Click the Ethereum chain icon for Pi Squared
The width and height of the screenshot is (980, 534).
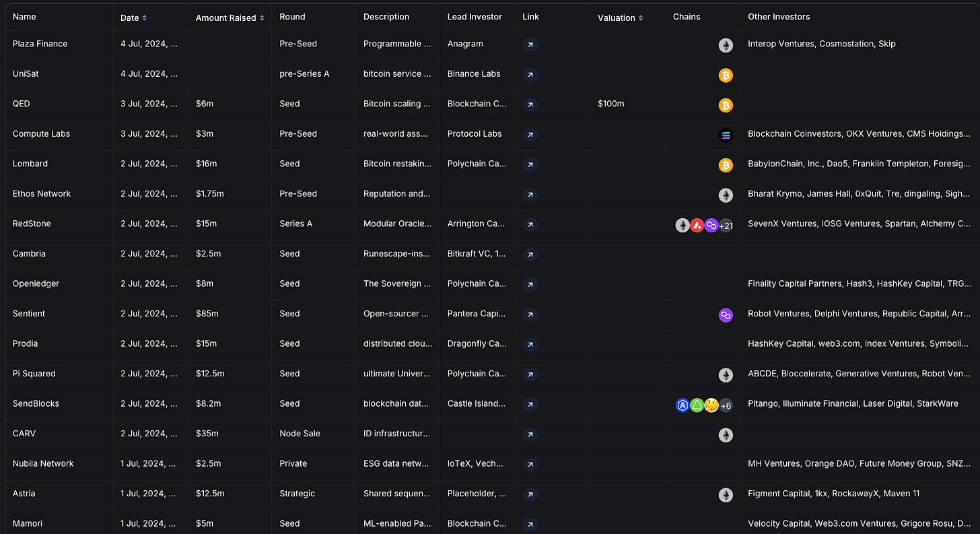coord(726,375)
